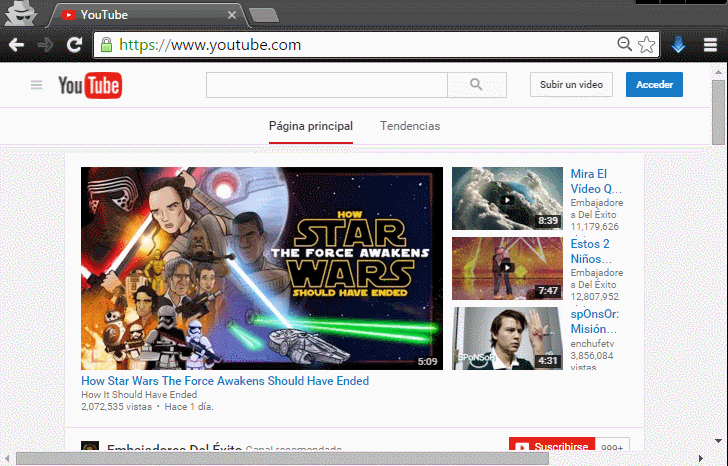
Task: Open the 7:47 talent show video thumbnail
Action: pos(507,268)
